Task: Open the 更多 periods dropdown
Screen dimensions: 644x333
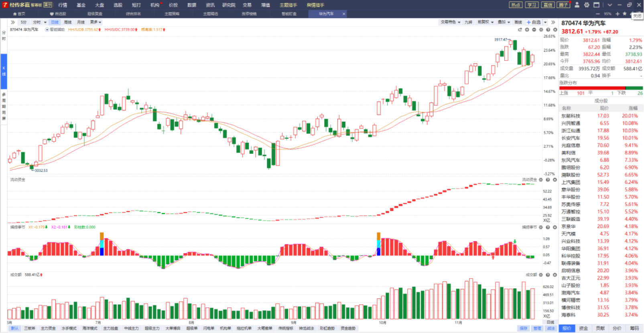Action: pyautogui.click(x=95, y=22)
